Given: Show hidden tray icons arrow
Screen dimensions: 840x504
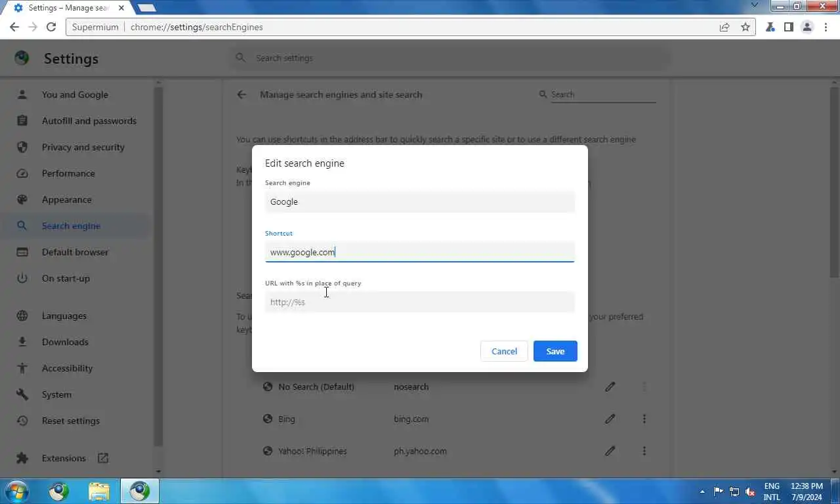Looking at the screenshot, I should (702, 492).
